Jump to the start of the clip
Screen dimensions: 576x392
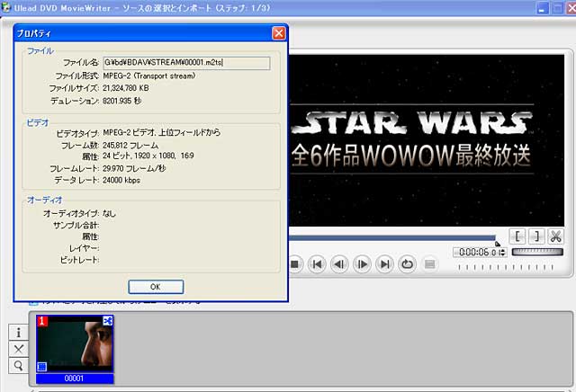[317, 264]
